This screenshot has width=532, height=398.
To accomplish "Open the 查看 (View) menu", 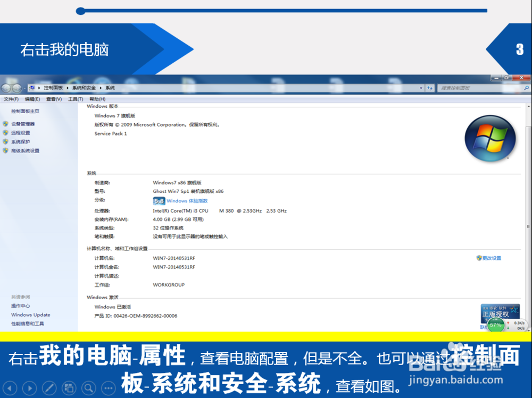I will [54, 99].
